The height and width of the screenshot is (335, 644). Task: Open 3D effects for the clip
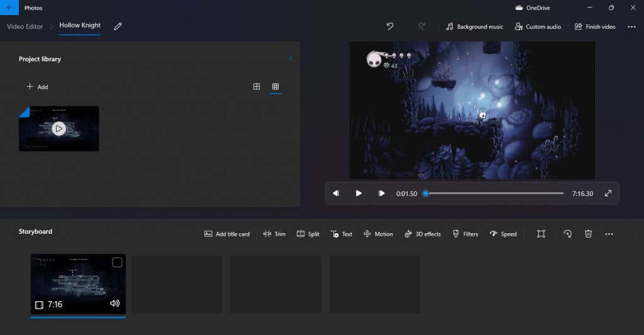(423, 234)
